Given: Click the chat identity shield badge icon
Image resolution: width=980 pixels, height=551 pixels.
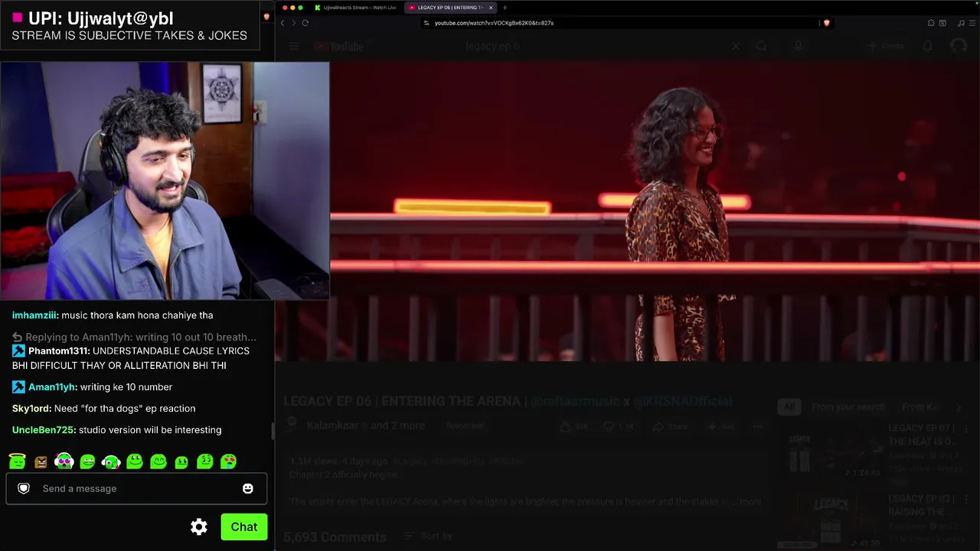Looking at the screenshot, I should pyautogui.click(x=24, y=488).
